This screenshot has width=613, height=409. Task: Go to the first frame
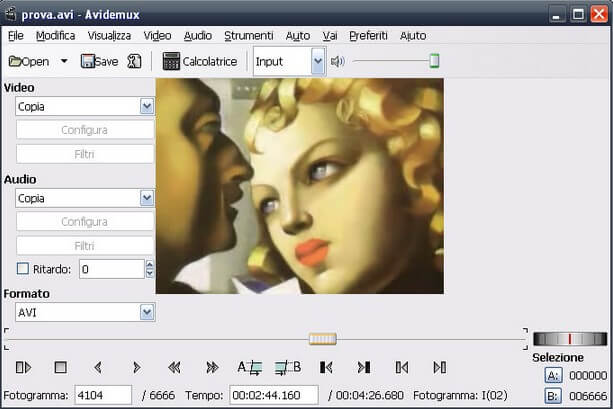click(402, 368)
